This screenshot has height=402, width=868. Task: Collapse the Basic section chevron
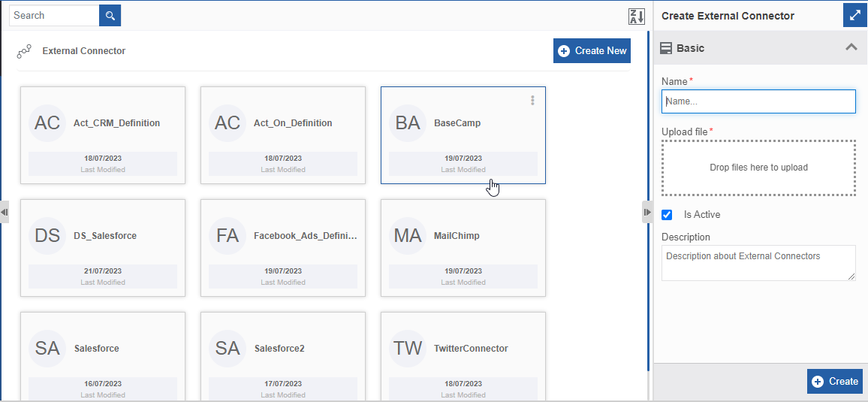pyautogui.click(x=851, y=47)
